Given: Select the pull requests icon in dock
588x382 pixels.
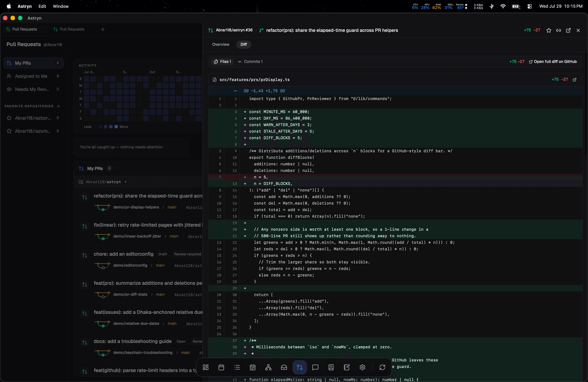Looking at the screenshot, I should (300, 367).
